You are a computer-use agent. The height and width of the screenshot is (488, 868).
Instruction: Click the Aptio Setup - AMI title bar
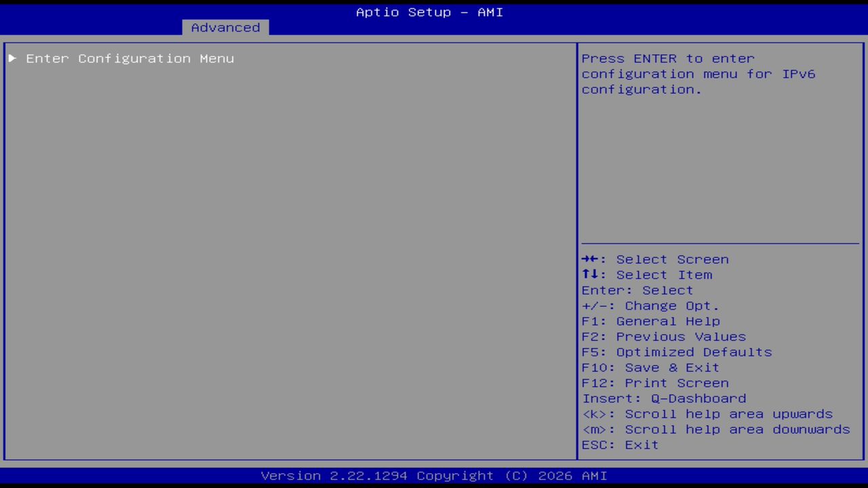(x=429, y=12)
